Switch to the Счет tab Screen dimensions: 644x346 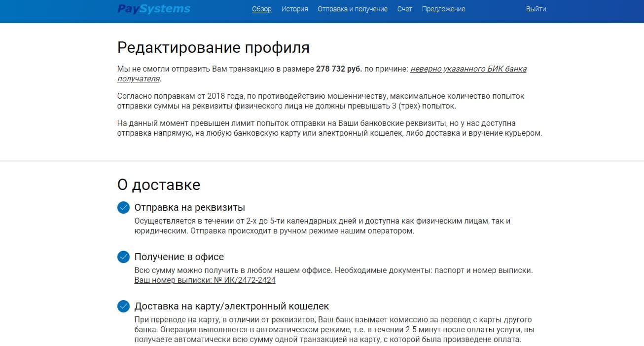(x=404, y=8)
